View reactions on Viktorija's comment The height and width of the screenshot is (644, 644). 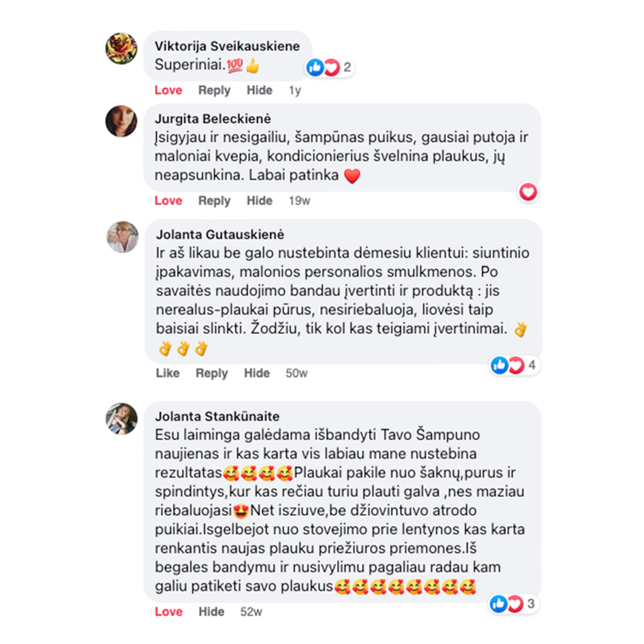coord(330,67)
